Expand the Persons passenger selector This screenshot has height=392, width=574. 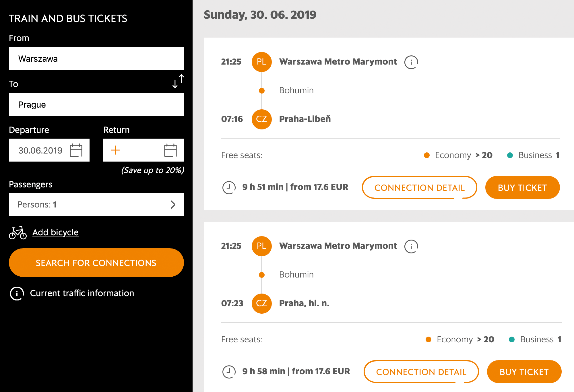point(96,205)
